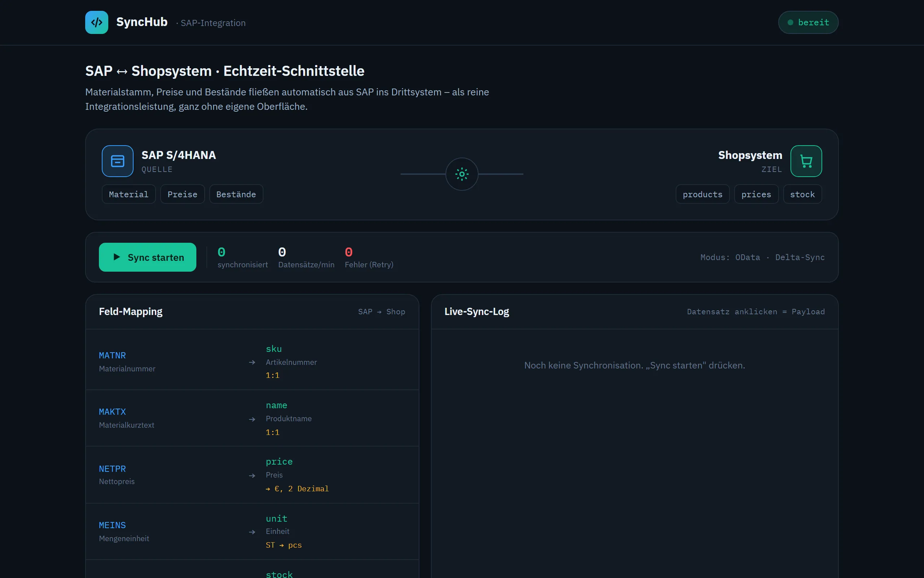The width and height of the screenshot is (924, 578).
Task: Click the MATNR field name
Action: [x=112, y=355]
